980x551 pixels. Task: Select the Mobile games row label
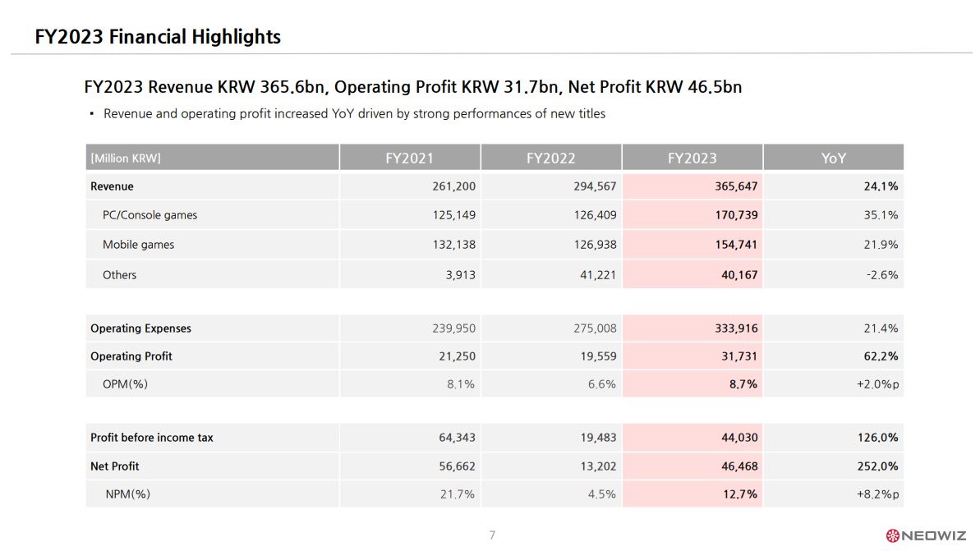point(138,245)
